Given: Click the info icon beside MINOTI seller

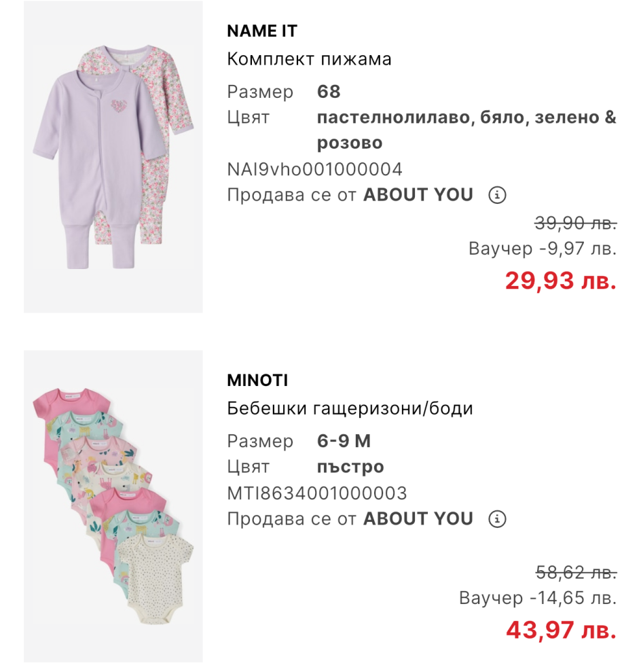Looking at the screenshot, I should click(x=498, y=520).
